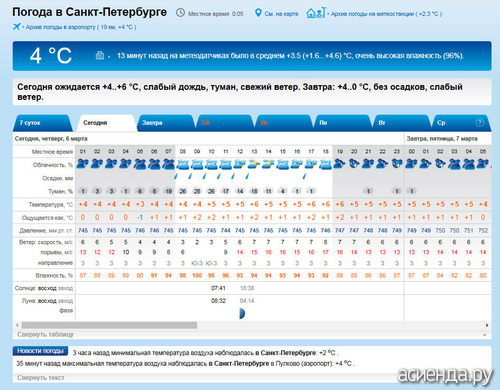Image resolution: width=500 pixels, height=390 pixels.
Task: Click the partly sunny cloud icon at 13:00
Action: tap(254, 164)
